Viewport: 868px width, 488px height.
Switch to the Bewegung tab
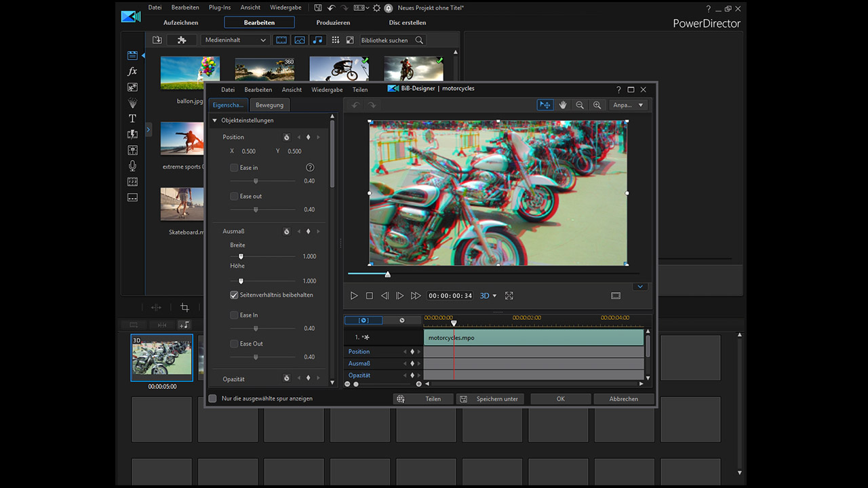coord(269,105)
